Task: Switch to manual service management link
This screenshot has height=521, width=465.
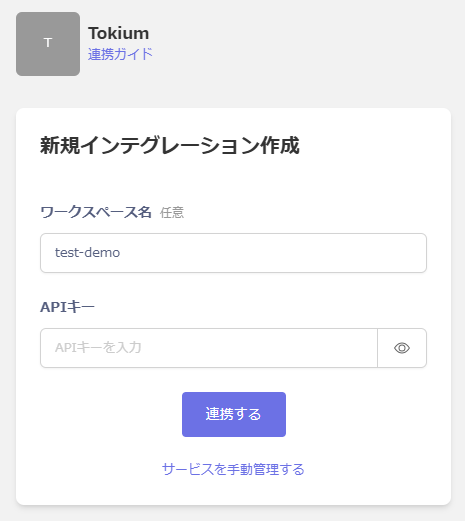Action: coord(233,469)
